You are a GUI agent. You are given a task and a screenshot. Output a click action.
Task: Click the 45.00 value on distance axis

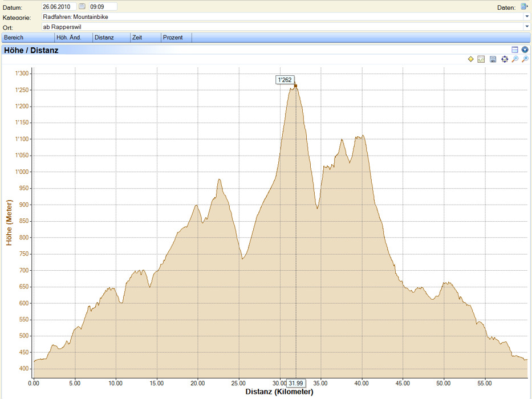click(403, 383)
